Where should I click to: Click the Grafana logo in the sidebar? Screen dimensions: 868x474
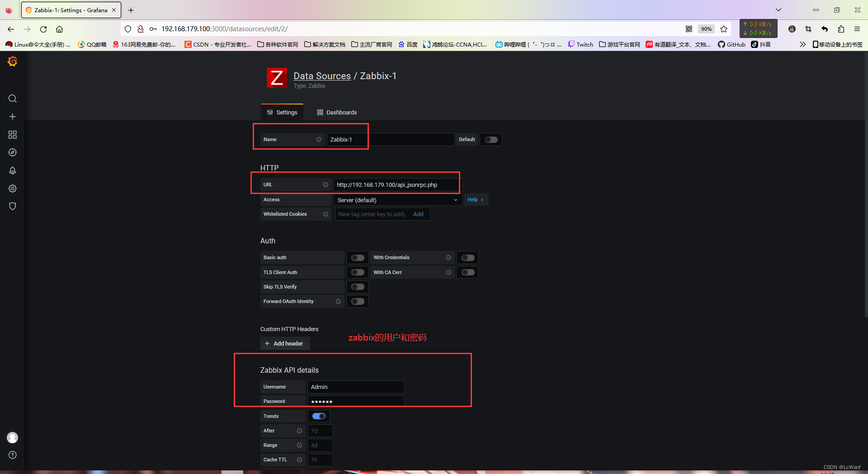pyautogui.click(x=13, y=61)
